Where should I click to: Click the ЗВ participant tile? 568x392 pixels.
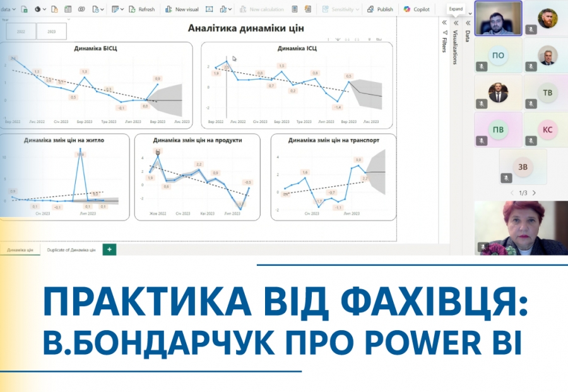click(x=523, y=167)
